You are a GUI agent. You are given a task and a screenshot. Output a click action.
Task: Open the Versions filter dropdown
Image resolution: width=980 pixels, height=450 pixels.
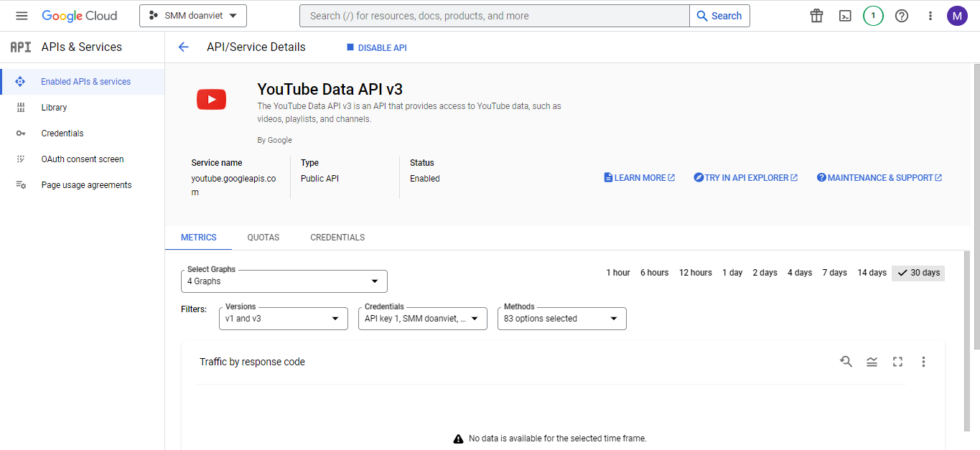[283, 318]
